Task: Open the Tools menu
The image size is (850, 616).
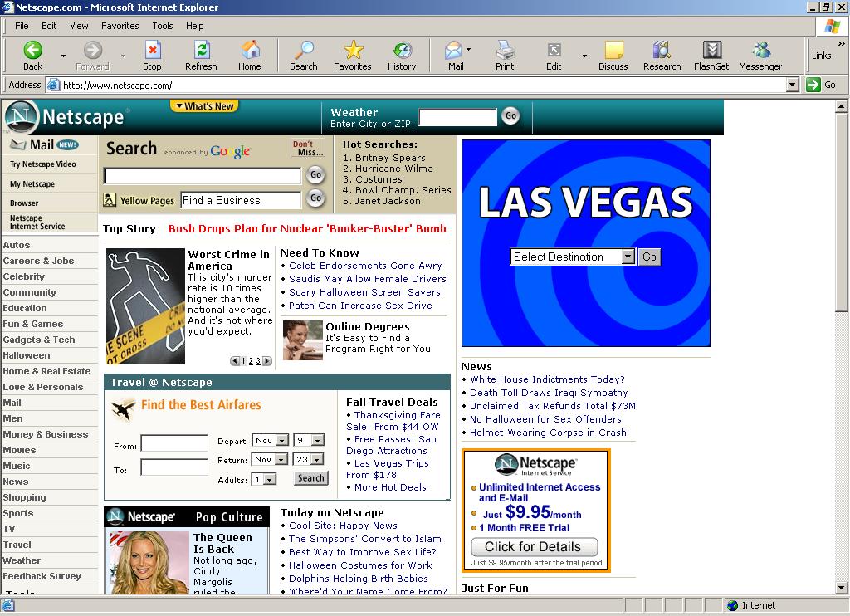Action: (x=163, y=26)
